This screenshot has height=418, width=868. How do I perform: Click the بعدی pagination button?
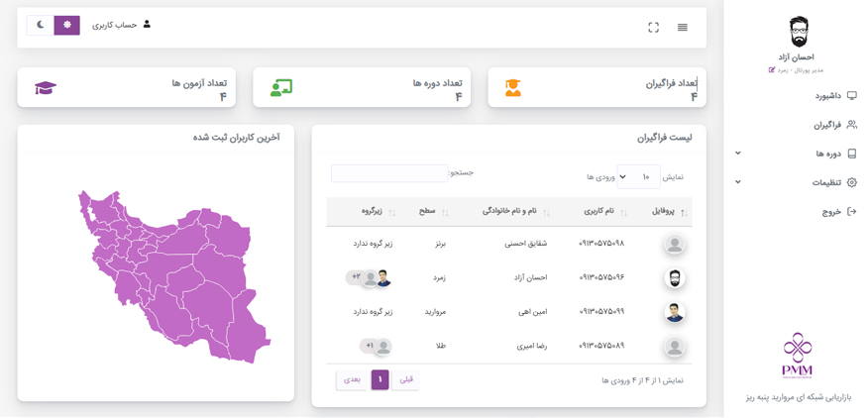[352, 379]
